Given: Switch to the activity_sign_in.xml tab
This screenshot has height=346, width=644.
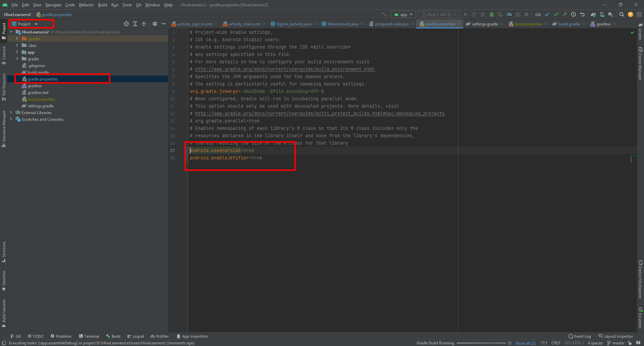Looking at the screenshot, I should click(195, 24).
